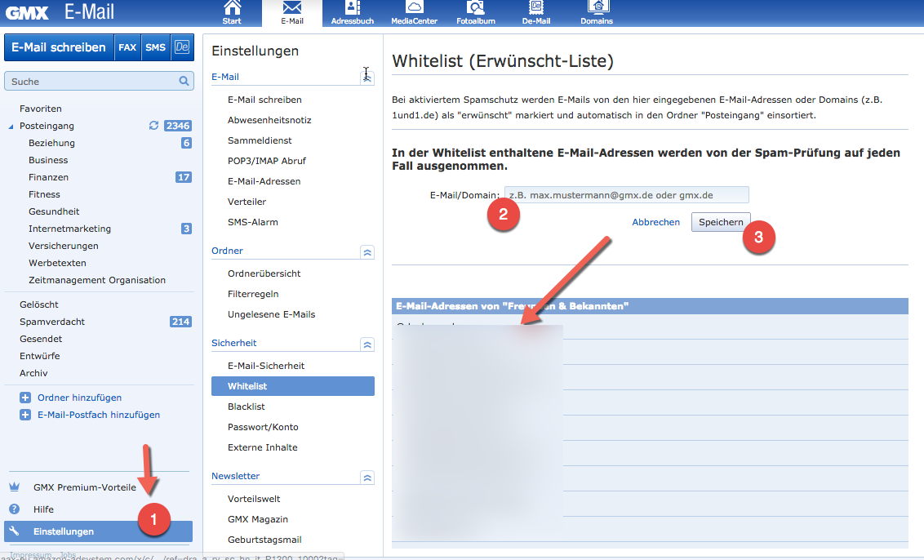Screen dimensions: 924x560
Task: Refresh the Posteingang folder
Action: (x=153, y=126)
